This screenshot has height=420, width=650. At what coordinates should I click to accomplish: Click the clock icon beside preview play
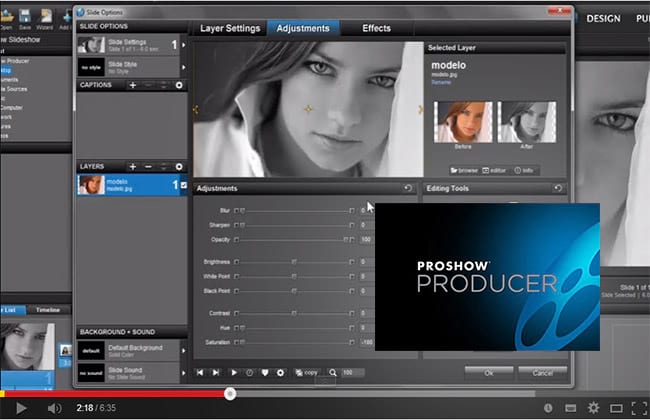[250, 373]
